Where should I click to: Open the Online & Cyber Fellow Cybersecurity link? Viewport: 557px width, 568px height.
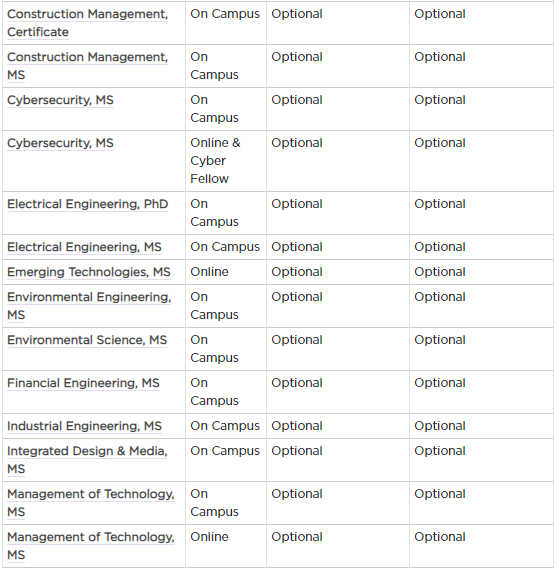coord(60,143)
